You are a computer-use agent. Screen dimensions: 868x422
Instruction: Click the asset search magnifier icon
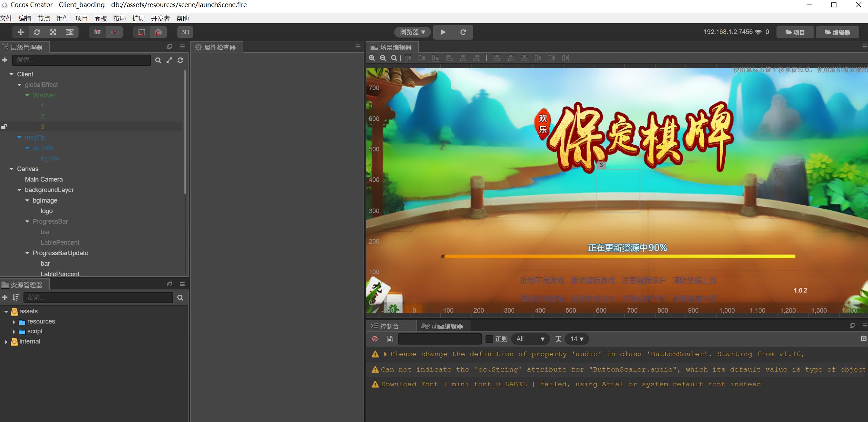click(x=181, y=298)
